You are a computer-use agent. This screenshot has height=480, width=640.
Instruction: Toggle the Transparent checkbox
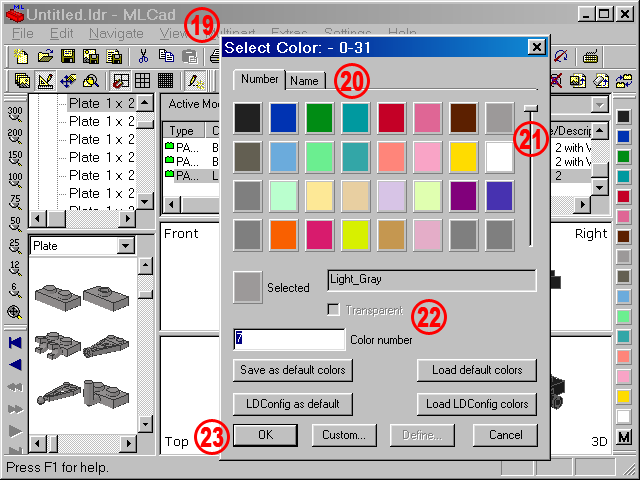tap(333, 310)
